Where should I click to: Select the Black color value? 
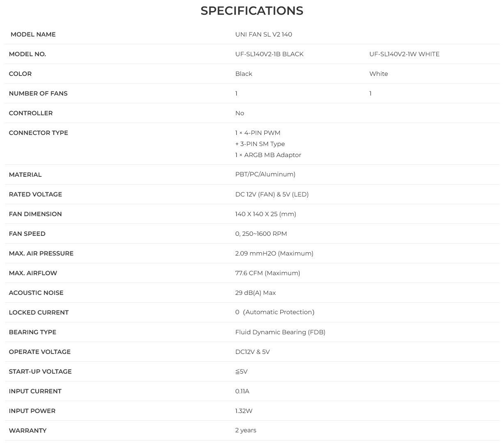244,74
